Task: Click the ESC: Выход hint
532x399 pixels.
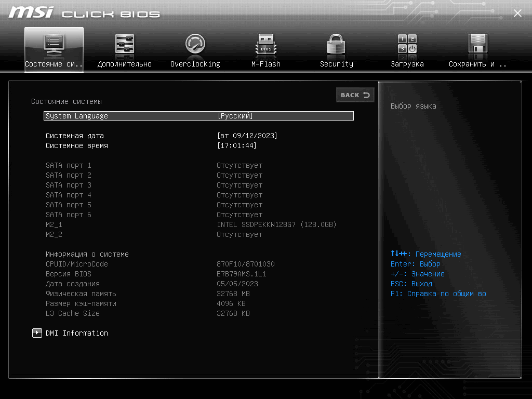Action: tap(411, 284)
